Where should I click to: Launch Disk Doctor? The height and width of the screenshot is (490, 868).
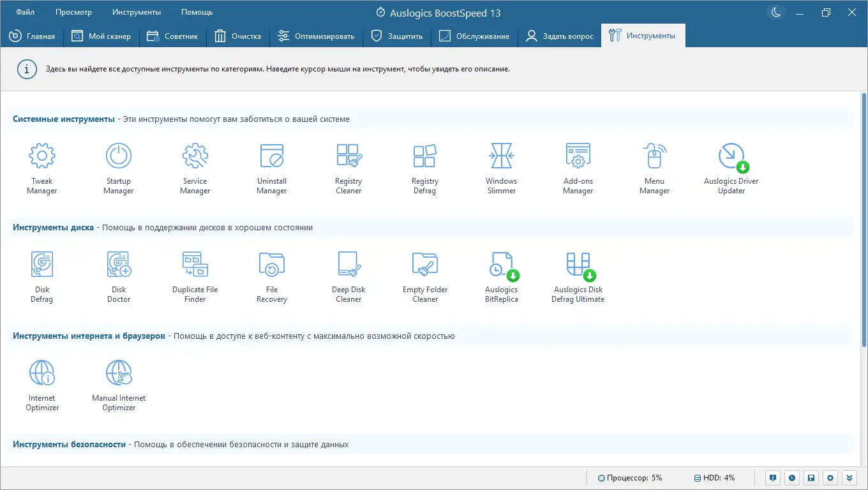[119, 277]
